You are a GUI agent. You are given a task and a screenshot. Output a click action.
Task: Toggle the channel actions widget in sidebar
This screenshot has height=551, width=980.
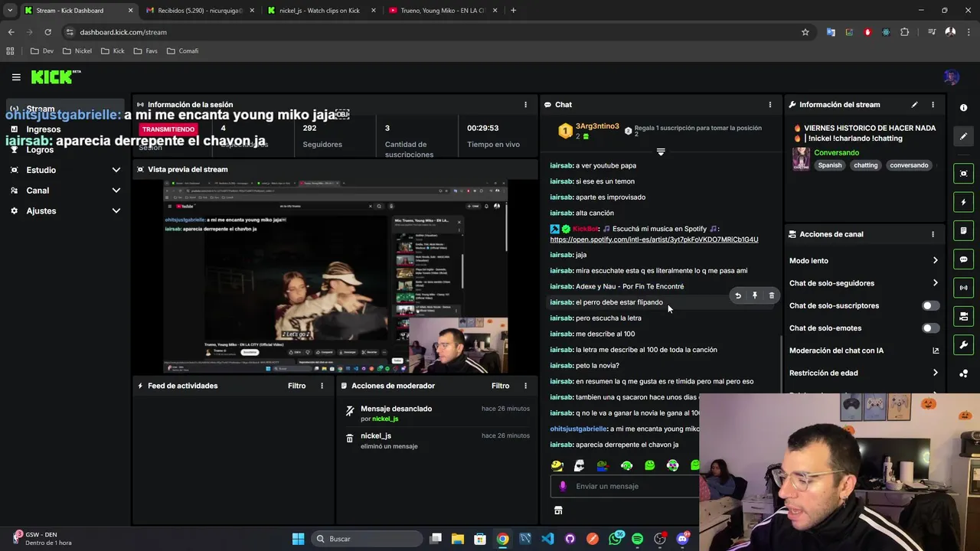tap(964, 316)
